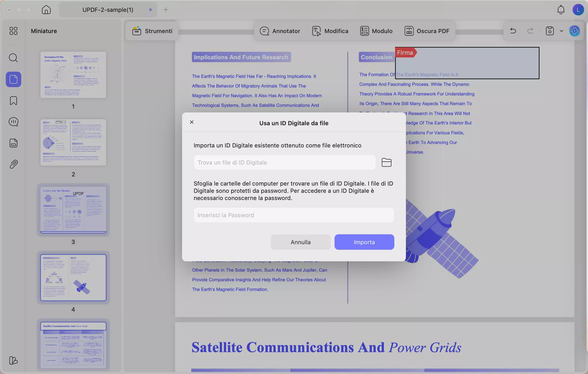
Task: Open the search panel in sidebar
Action: (14, 58)
